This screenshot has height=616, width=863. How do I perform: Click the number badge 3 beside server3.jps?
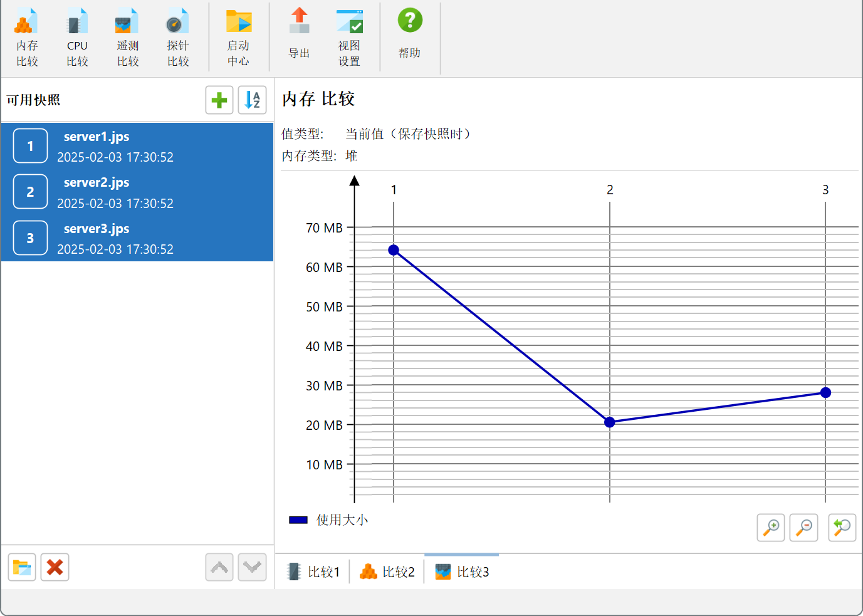coord(30,238)
